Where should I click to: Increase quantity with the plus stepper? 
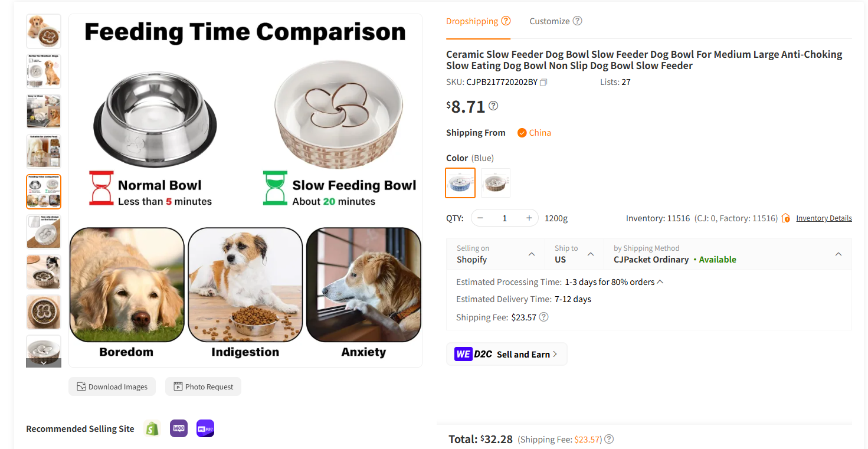click(x=529, y=218)
